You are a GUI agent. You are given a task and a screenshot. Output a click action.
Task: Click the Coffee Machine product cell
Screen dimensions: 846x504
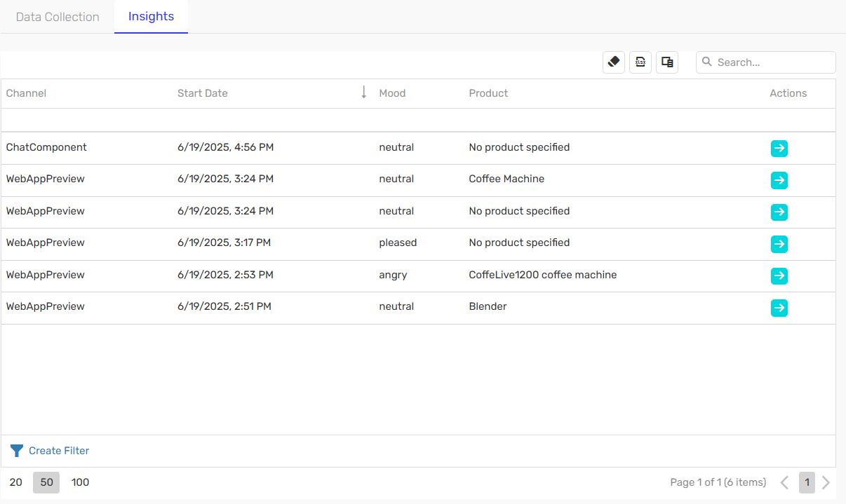pyautogui.click(x=506, y=179)
